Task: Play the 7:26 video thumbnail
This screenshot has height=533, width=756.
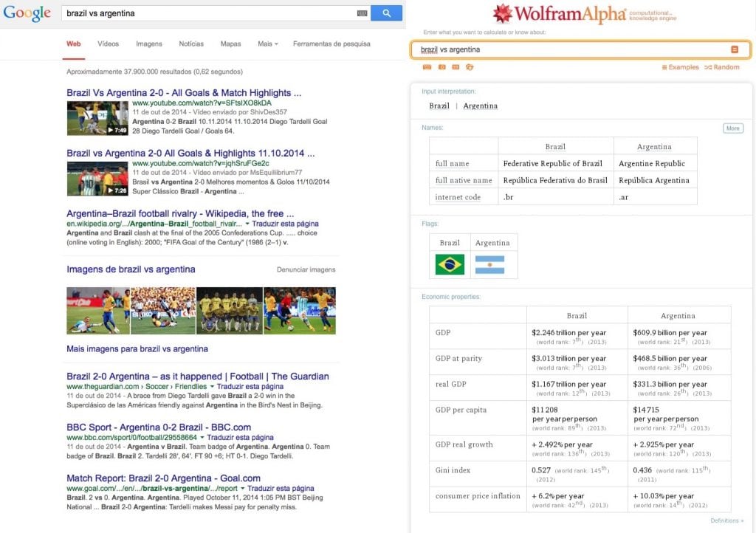Action: [97, 179]
